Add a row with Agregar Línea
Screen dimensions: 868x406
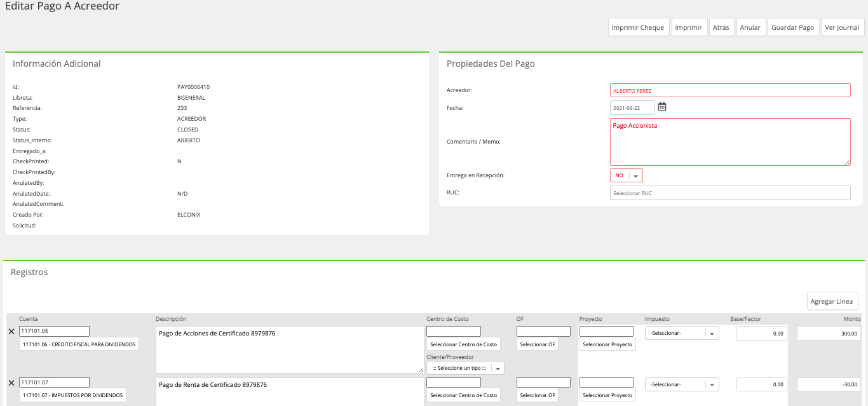coord(832,301)
